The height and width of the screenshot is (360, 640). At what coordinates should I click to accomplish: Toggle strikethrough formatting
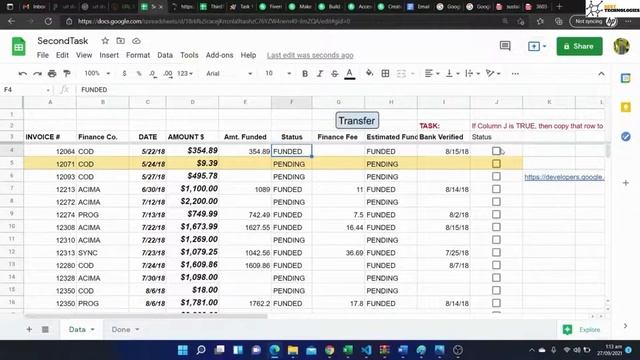pyautogui.click(x=334, y=73)
